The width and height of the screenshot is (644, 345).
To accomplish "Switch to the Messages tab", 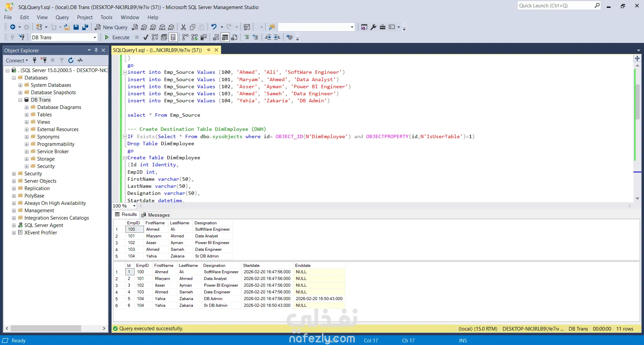I will tap(155, 215).
